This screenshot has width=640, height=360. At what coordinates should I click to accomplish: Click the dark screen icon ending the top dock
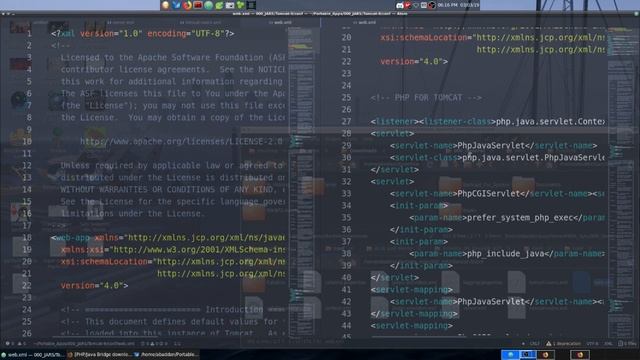coord(251,5)
